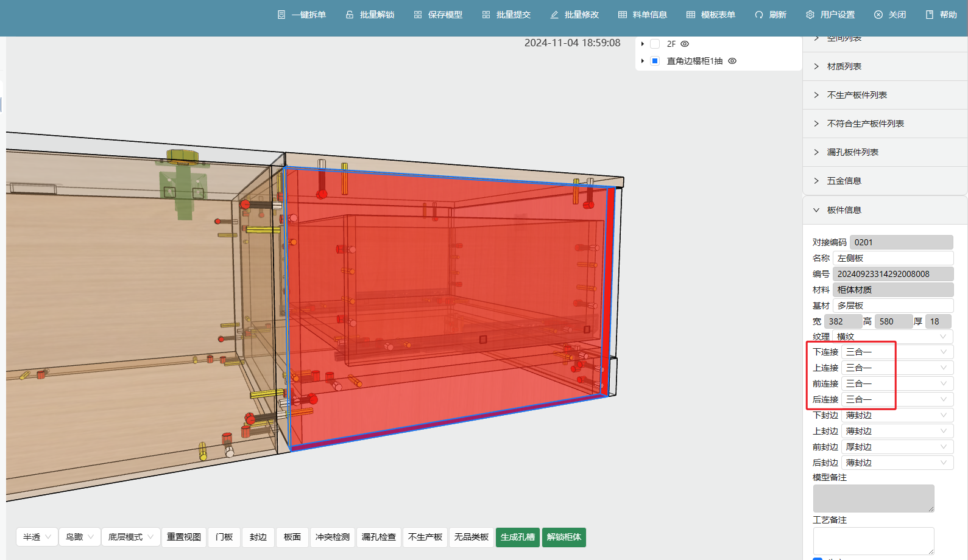The image size is (968, 560).
Task: Open 用户设置 gear icon
Action: (x=810, y=15)
